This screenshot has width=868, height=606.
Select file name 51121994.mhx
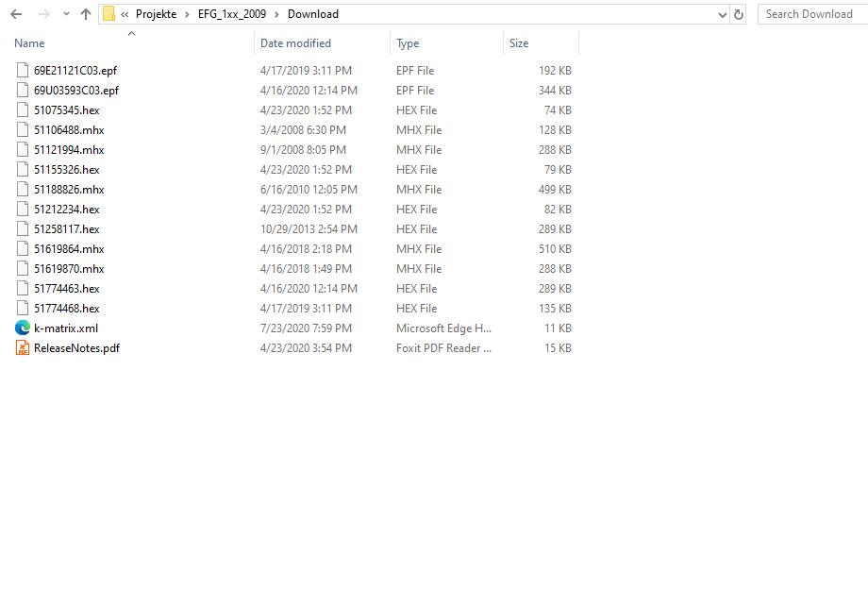point(69,150)
